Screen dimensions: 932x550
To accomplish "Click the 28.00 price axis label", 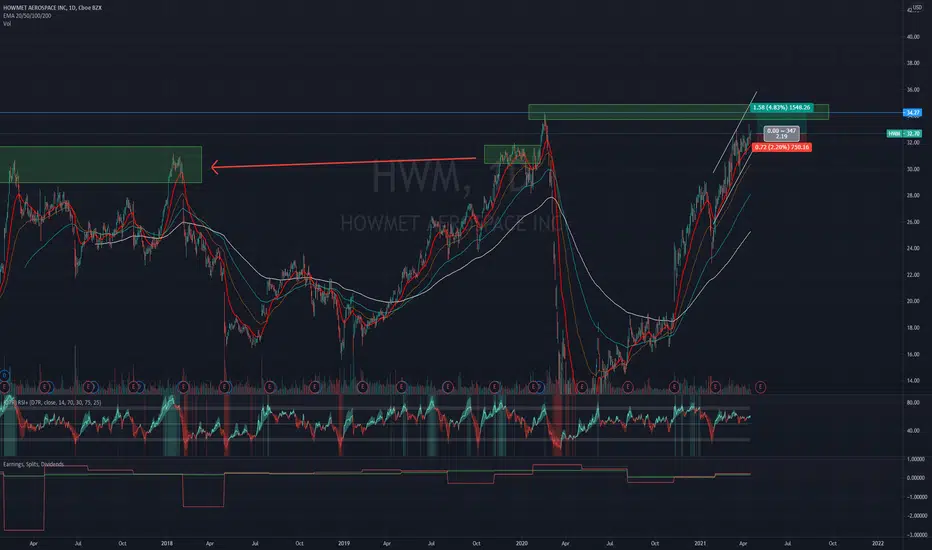I will coord(912,196).
